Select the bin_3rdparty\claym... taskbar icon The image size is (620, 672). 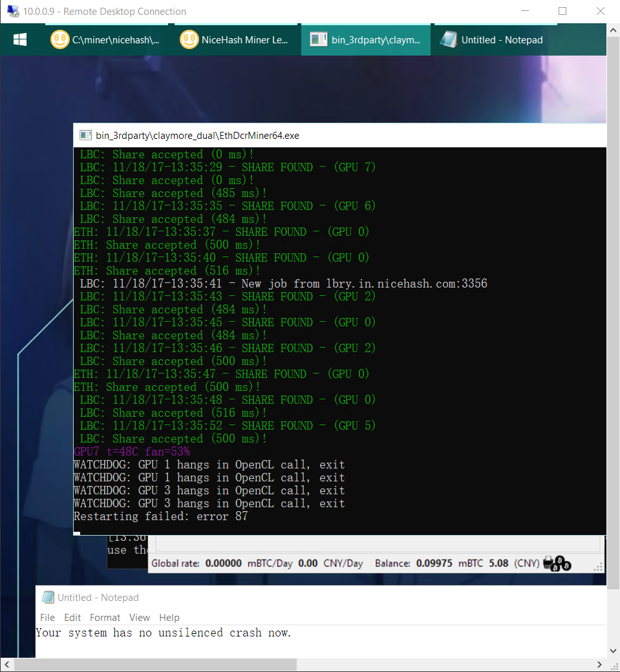coord(365,39)
